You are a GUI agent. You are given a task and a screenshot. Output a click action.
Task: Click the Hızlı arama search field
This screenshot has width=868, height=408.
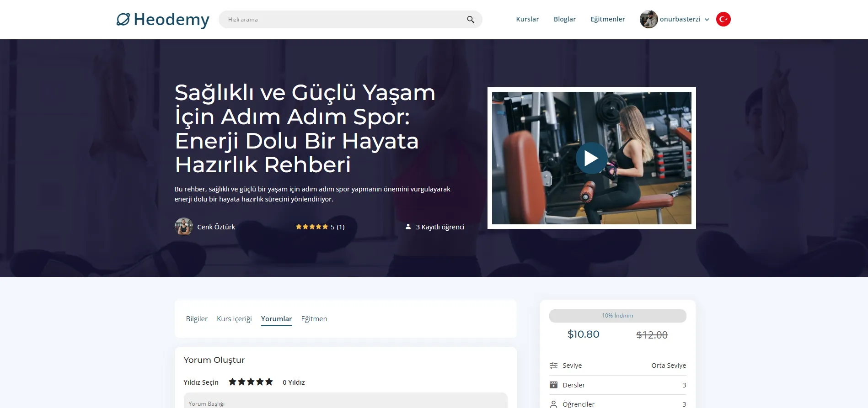pos(343,20)
